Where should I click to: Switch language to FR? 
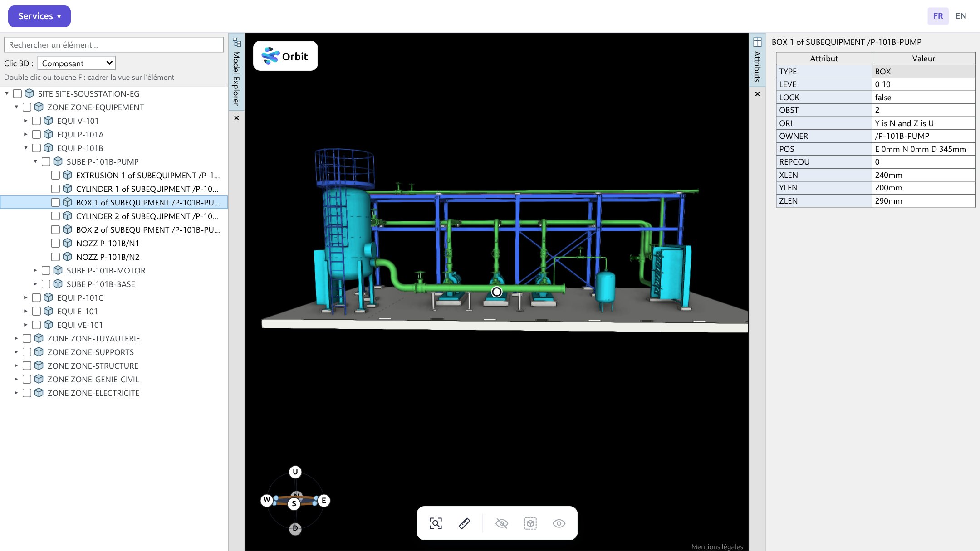[x=938, y=16]
